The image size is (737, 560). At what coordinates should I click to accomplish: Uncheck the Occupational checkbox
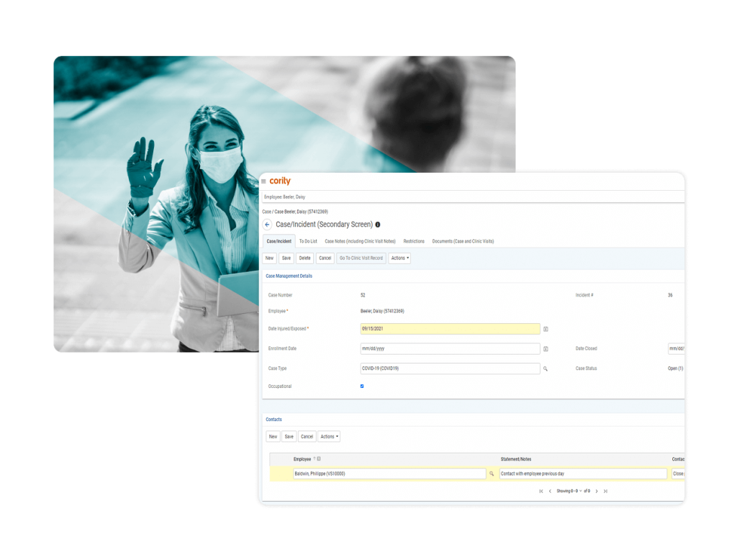(x=362, y=387)
